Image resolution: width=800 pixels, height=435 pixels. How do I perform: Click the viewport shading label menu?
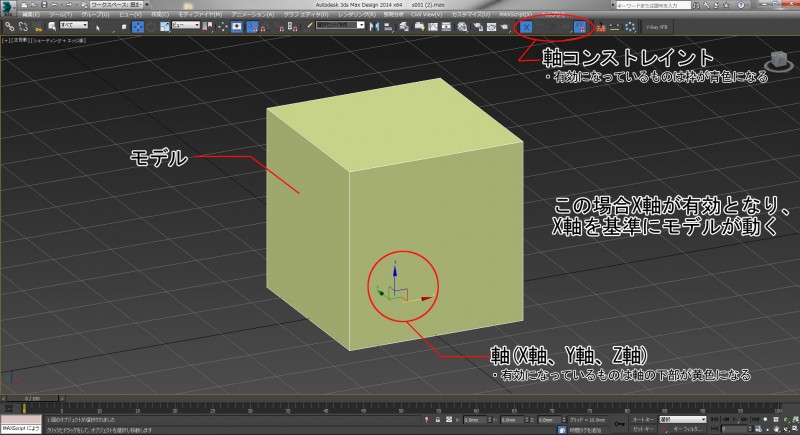point(60,39)
